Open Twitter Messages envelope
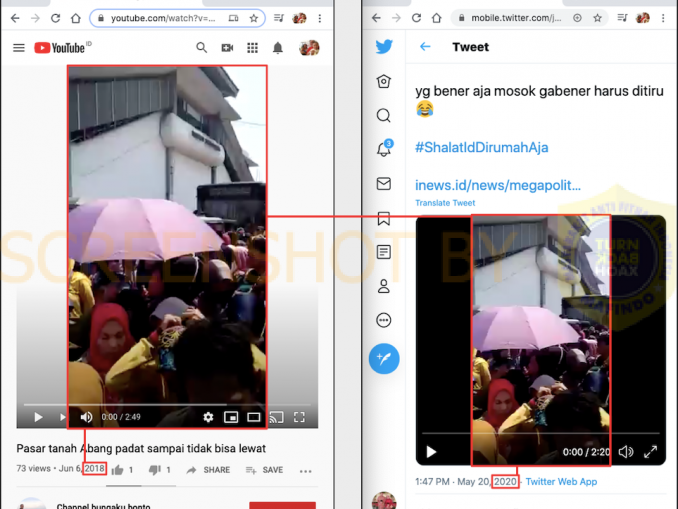678x509 pixels. pos(384,184)
